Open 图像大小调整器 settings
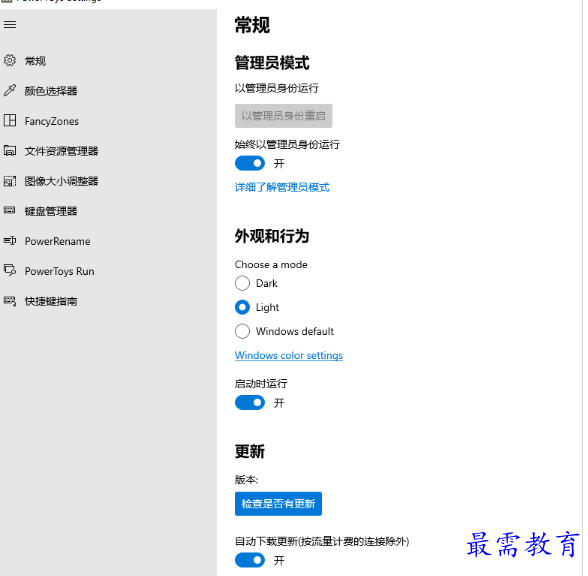The image size is (588, 576). tap(108, 181)
